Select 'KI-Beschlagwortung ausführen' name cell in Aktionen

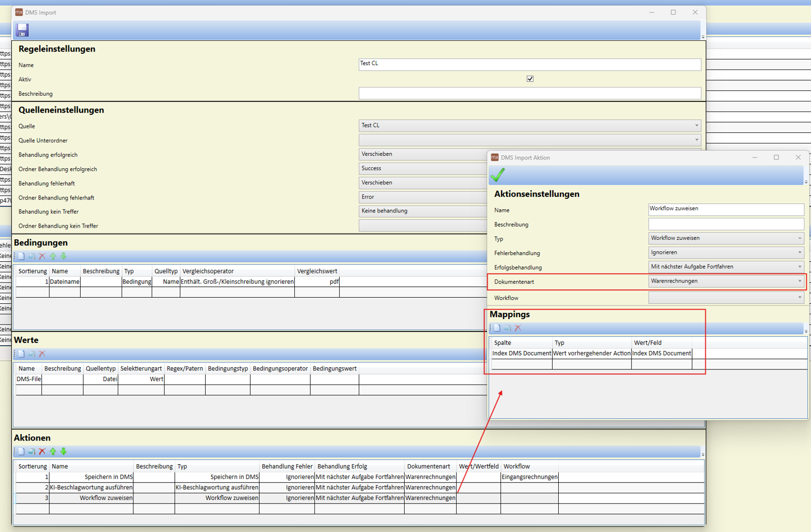tap(91, 488)
